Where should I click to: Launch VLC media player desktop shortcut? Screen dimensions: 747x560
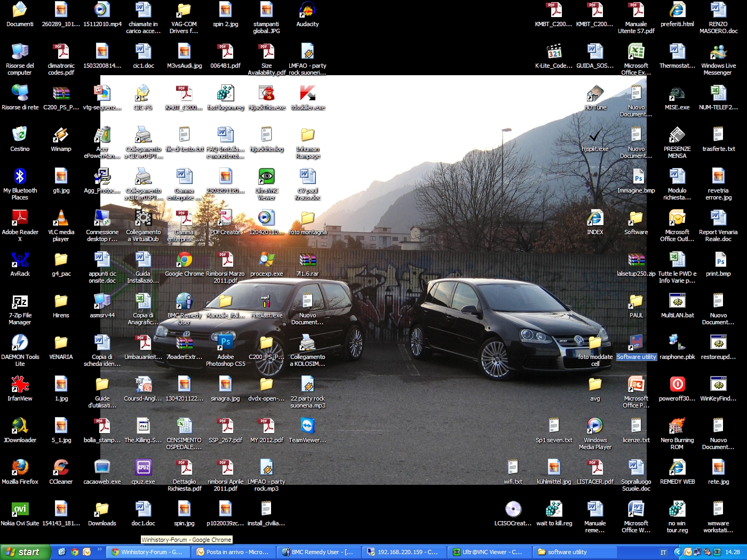61,219
